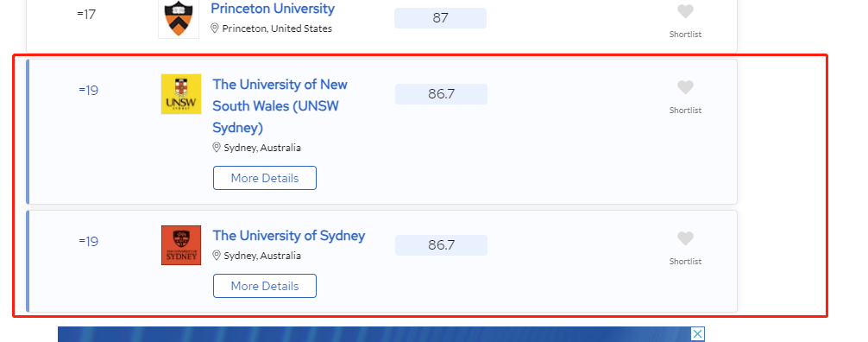Click Princeton score box showing 87
868x342 pixels.
(441, 18)
